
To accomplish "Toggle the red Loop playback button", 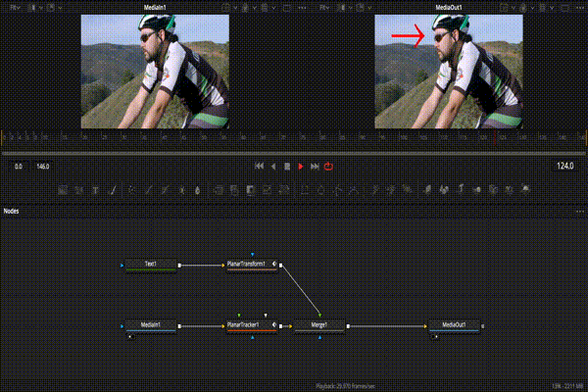I will 329,167.
